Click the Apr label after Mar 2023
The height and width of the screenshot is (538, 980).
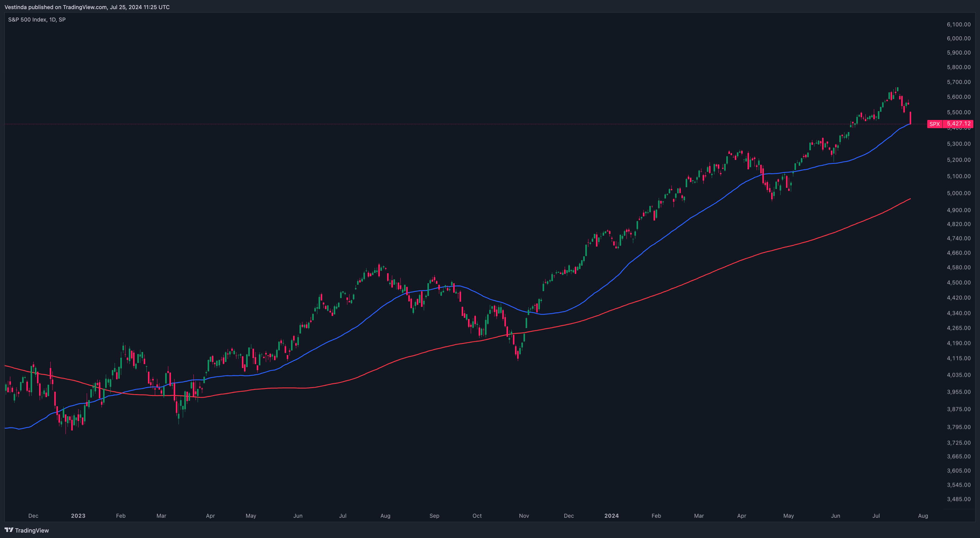[210, 516]
